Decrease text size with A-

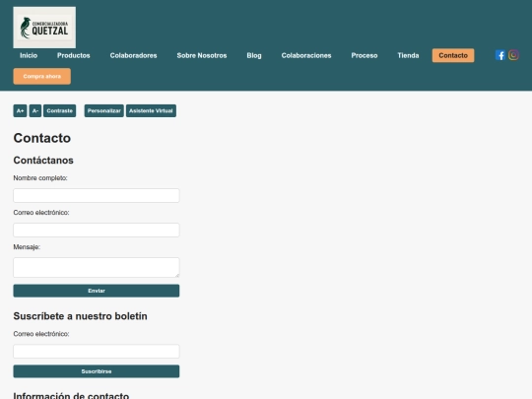click(x=35, y=111)
